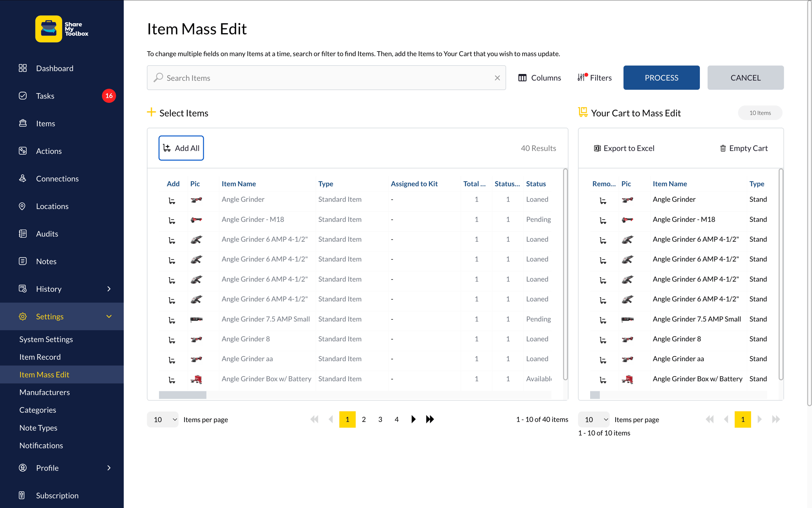Click the Tasks badge showing 16
This screenshot has height=508, width=812.
[x=109, y=96]
